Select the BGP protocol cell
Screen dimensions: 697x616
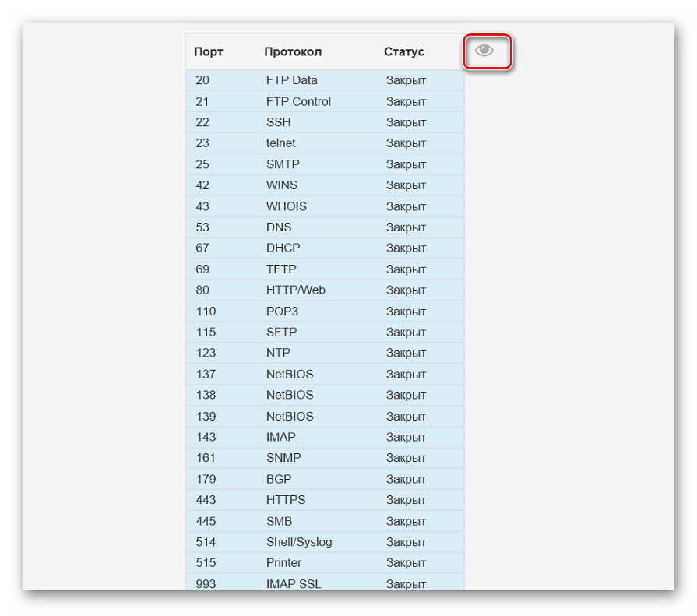pos(279,479)
